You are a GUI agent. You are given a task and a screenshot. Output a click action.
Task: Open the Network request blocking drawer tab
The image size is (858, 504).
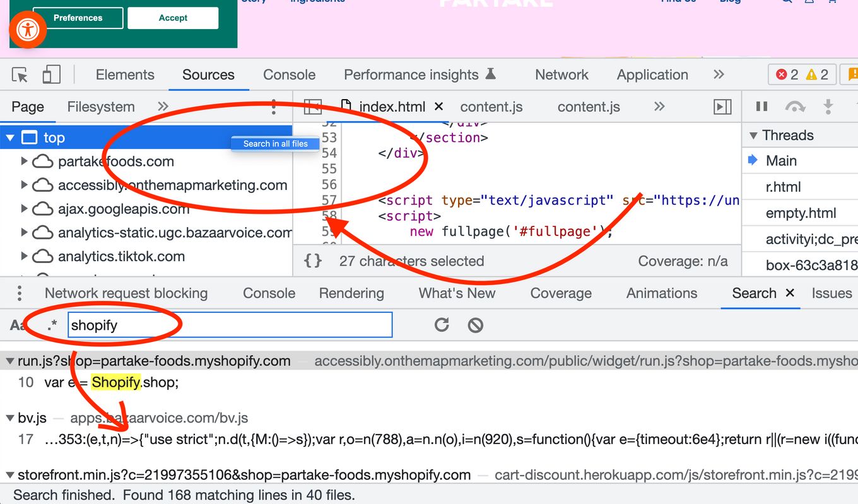pos(126,293)
